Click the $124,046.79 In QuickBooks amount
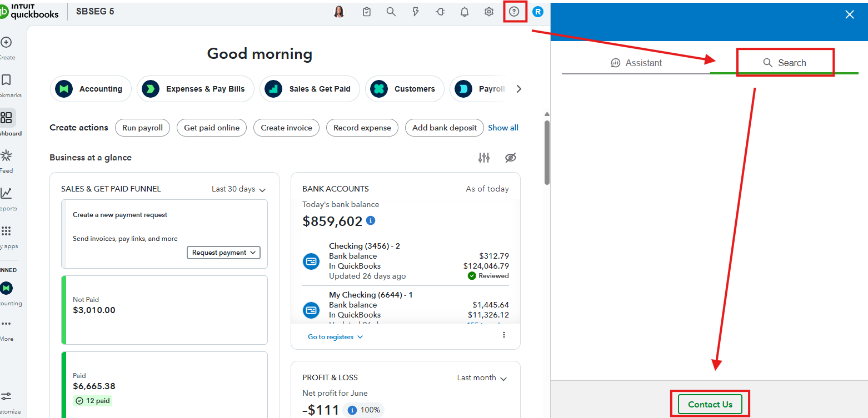The image size is (868, 418). 486,266
